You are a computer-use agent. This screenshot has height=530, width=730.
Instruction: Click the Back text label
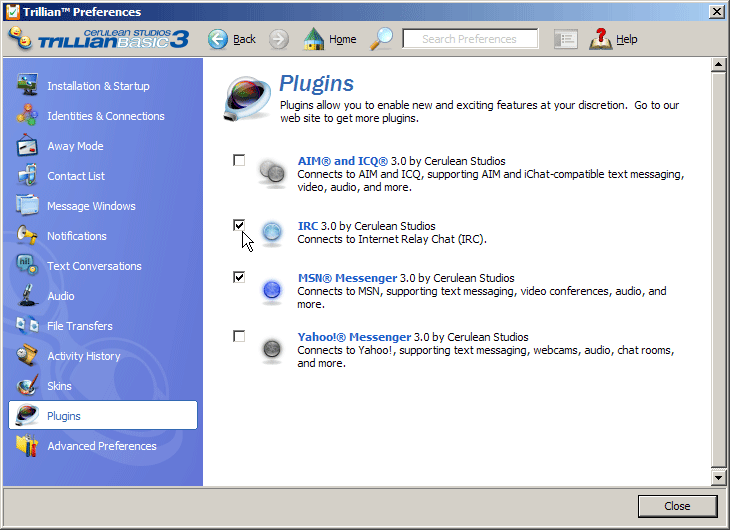pyautogui.click(x=244, y=39)
